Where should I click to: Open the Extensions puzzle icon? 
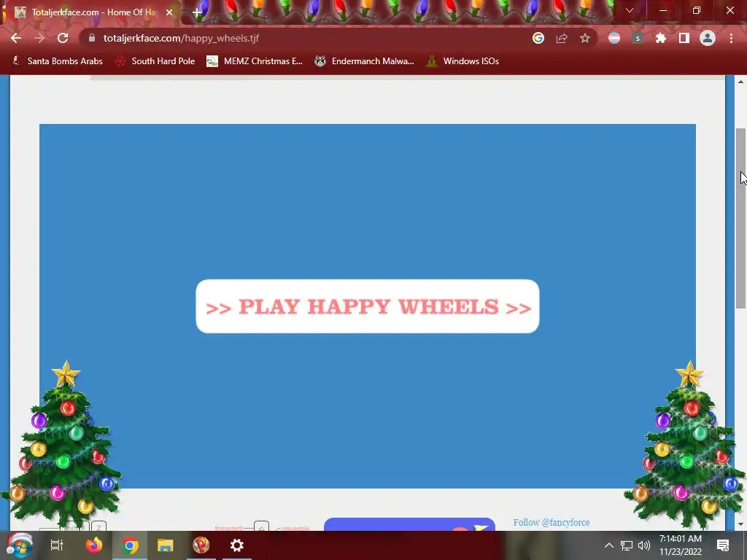click(661, 38)
